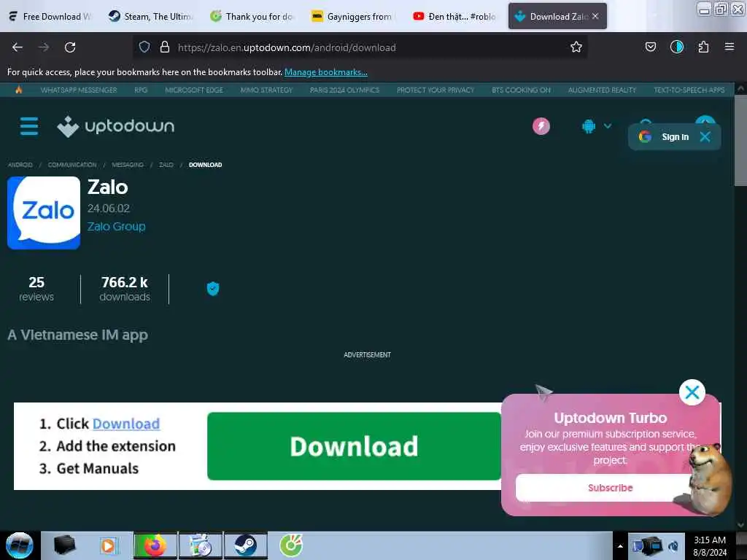This screenshot has height=560, width=747.
Task: Switch to the YouTube Đen thật tab
Action: [455, 16]
